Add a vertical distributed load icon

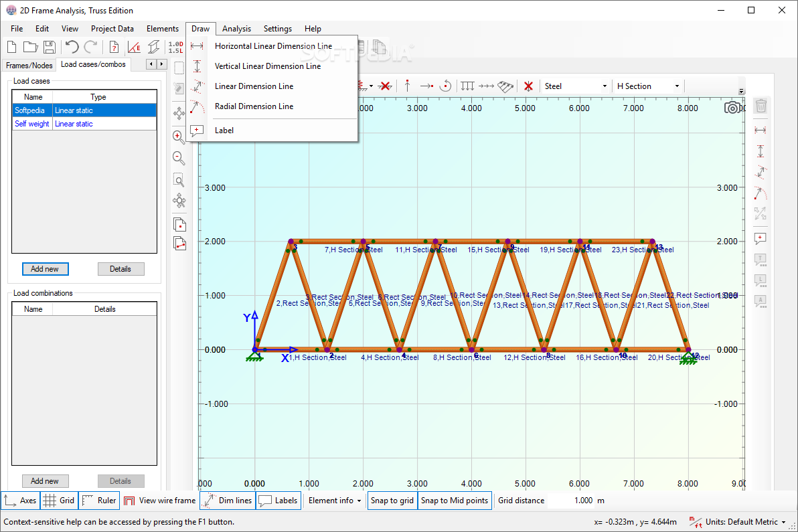point(467,86)
